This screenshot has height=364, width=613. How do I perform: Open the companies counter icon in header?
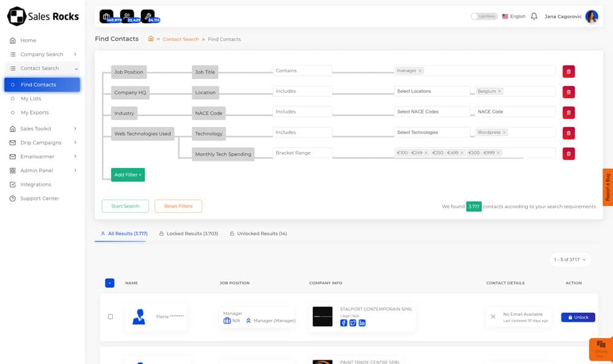point(107,17)
